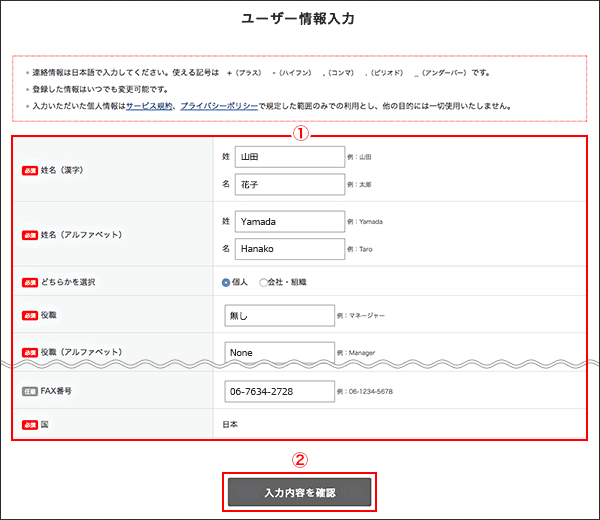The width and height of the screenshot is (600, 520).
Task: Click the red circled number 1 marker
Action: pyautogui.click(x=298, y=132)
